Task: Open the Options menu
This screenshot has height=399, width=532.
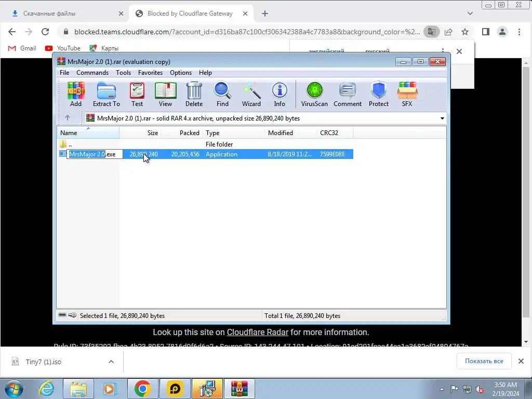Action: pos(181,73)
